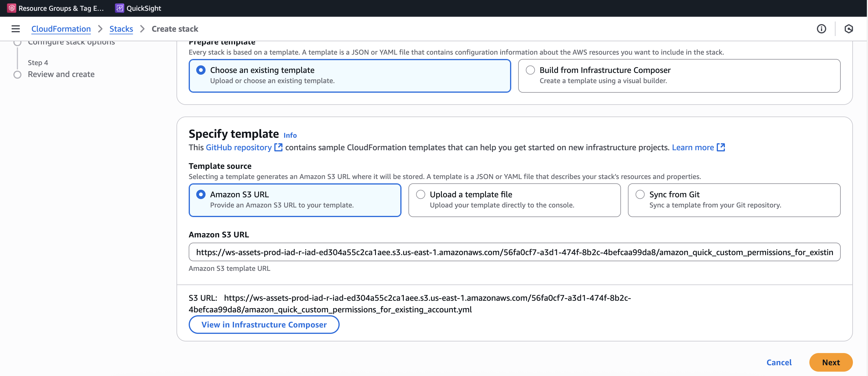
Task: Click external link icon beside Learn more
Action: pos(721,147)
